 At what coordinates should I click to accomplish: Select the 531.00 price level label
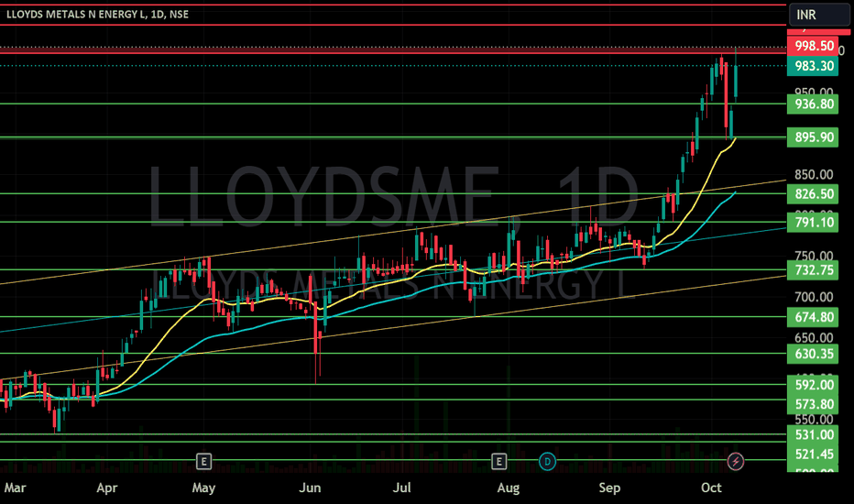[813, 434]
